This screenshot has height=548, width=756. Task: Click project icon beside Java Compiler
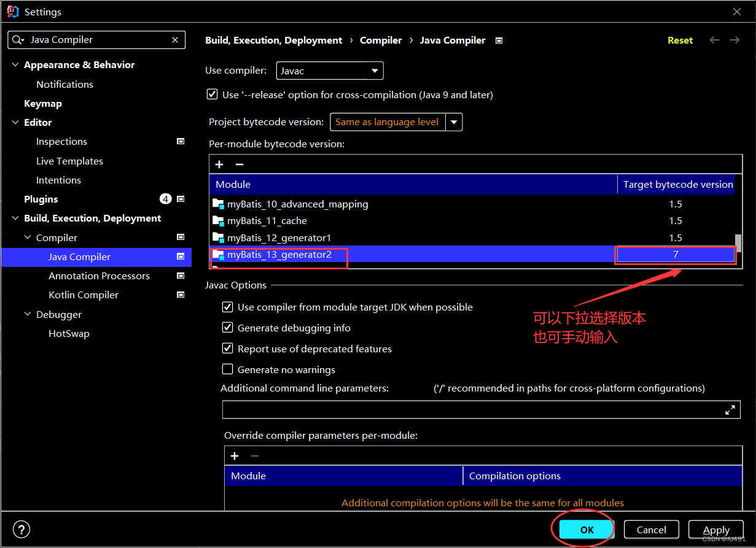[181, 257]
